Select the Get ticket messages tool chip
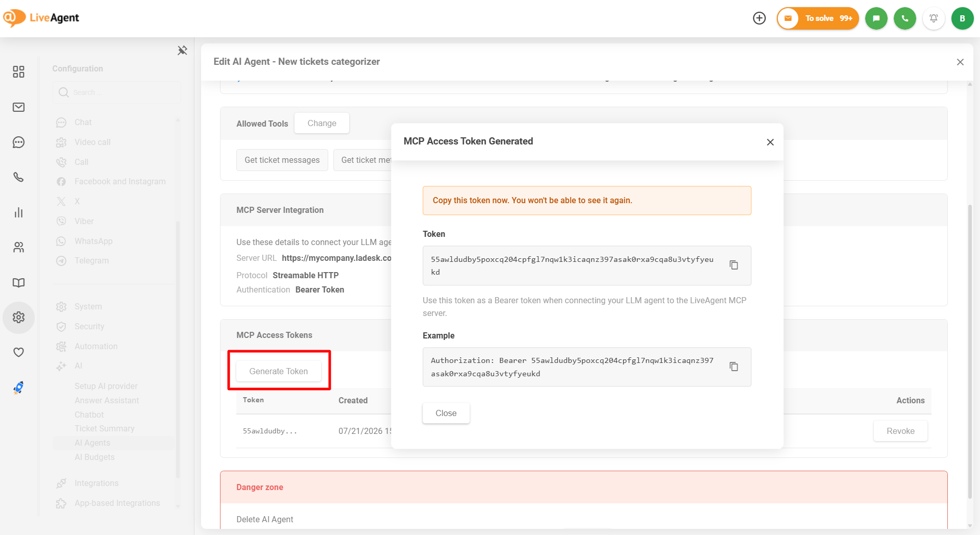This screenshot has width=980, height=535. [x=282, y=160]
